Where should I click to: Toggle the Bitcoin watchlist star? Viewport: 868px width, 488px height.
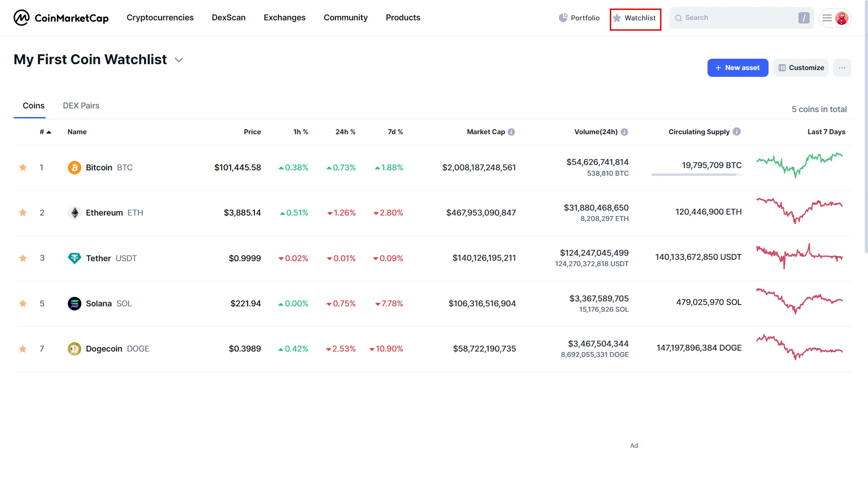click(23, 168)
